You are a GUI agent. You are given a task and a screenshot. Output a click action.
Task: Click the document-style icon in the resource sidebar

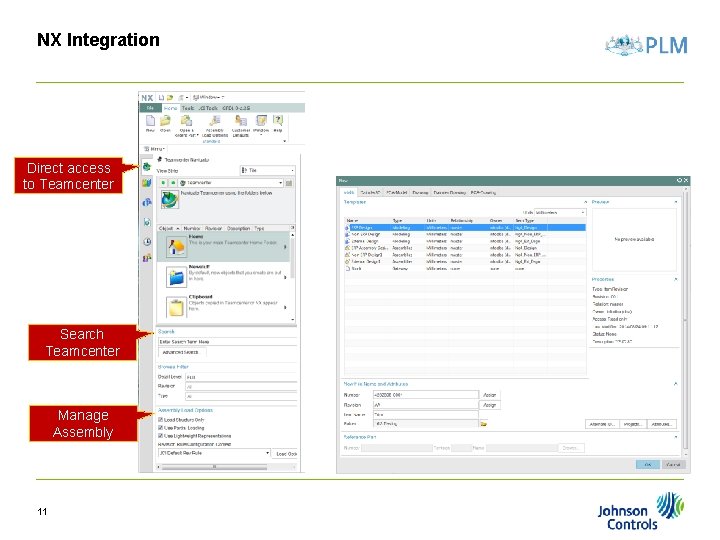tap(146, 222)
